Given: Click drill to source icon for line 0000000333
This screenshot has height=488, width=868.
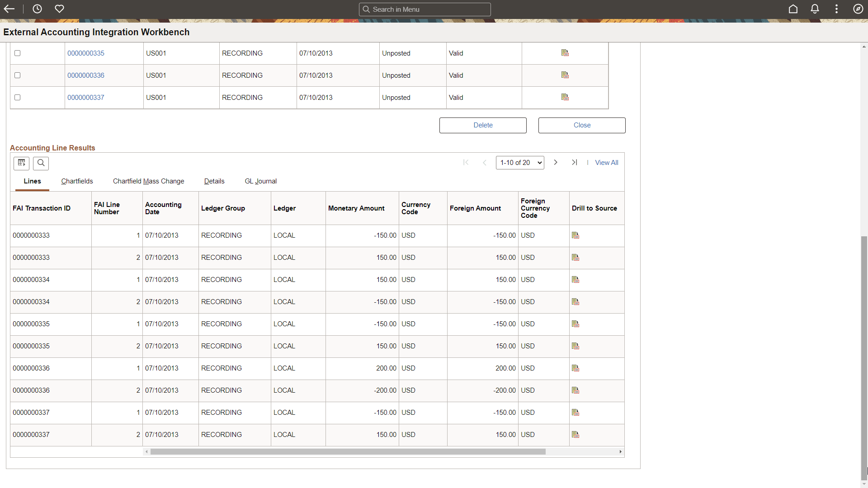Looking at the screenshot, I should pyautogui.click(x=576, y=235).
